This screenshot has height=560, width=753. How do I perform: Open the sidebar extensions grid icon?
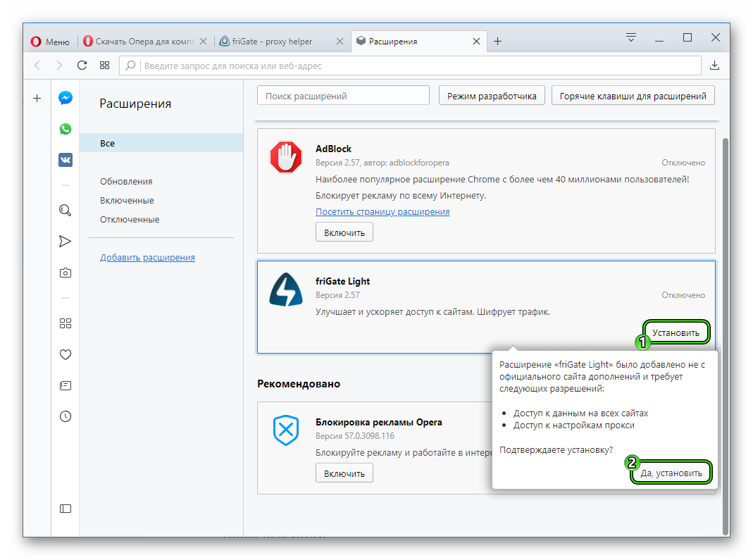pyautogui.click(x=66, y=323)
